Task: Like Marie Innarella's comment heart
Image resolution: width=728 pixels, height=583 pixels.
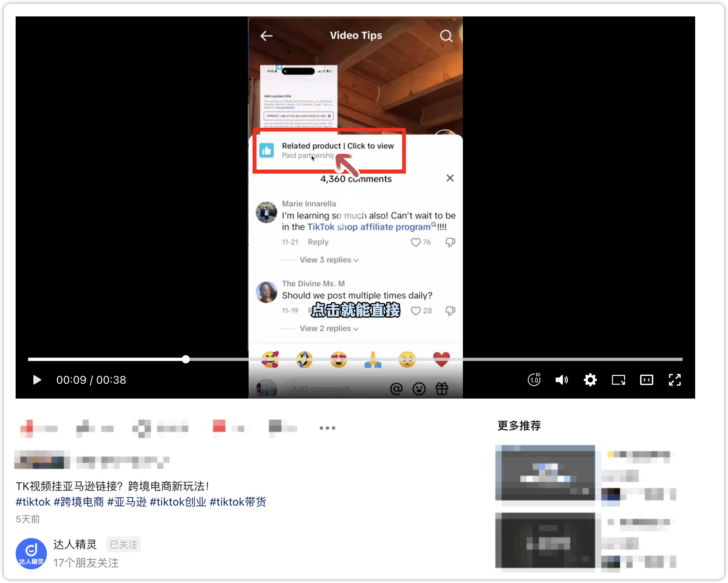Action: pos(416,242)
